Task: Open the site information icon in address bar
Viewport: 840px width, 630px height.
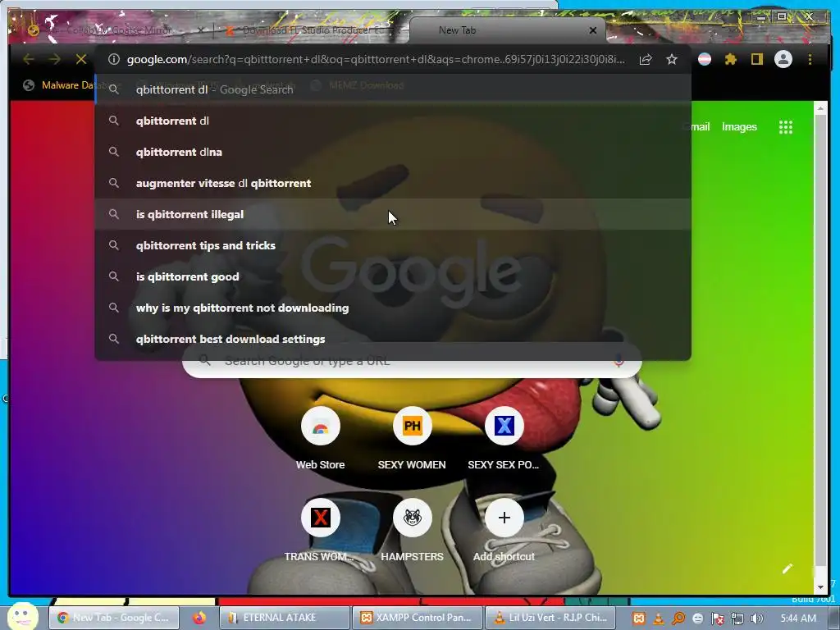Action: [113, 59]
